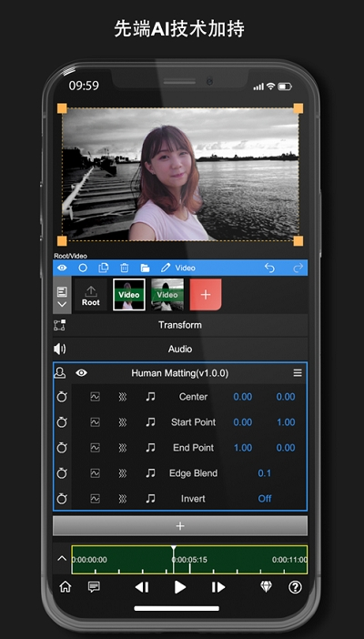Open the Transform section

coord(180,325)
